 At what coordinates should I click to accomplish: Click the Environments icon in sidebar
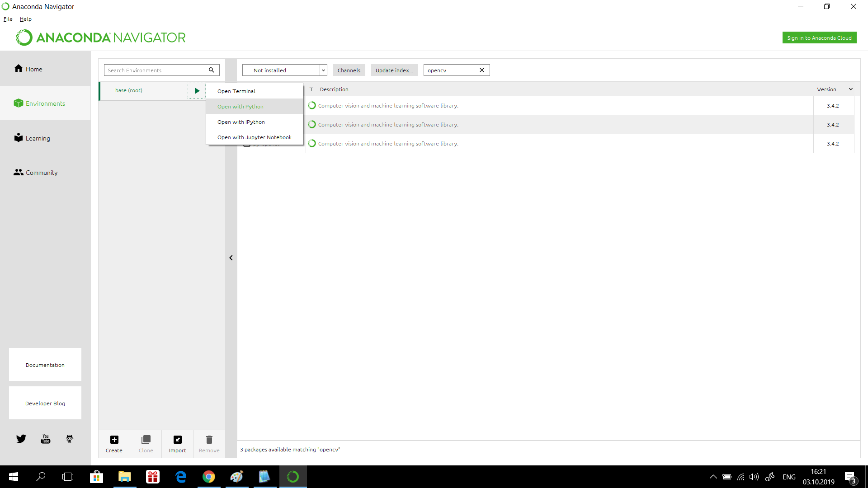point(18,103)
